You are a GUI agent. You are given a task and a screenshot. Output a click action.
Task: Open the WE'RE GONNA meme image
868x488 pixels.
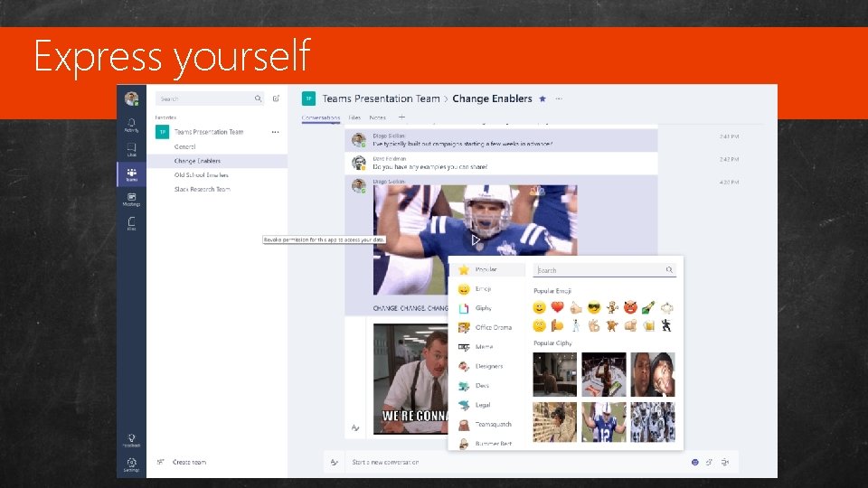tap(410, 379)
